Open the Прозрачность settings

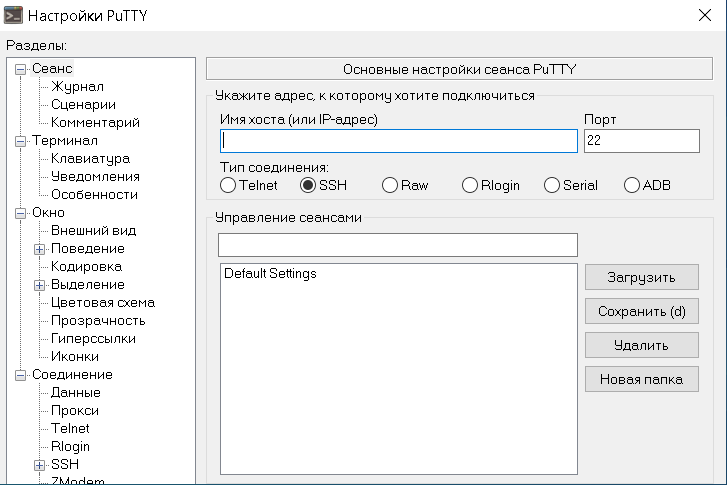[98, 321]
